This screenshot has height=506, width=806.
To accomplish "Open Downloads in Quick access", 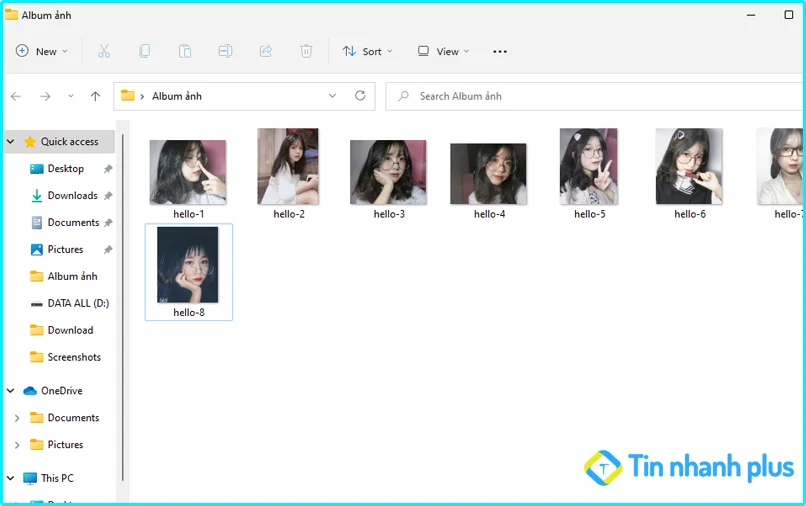I will pyautogui.click(x=72, y=195).
